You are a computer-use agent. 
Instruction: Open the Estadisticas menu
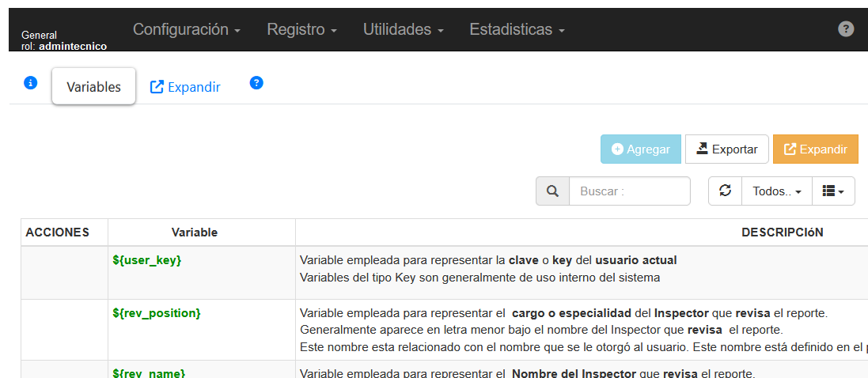pos(517,30)
